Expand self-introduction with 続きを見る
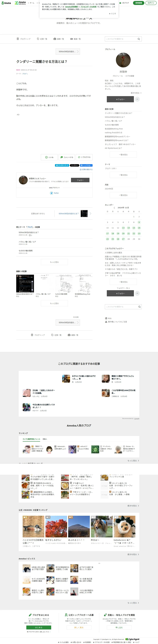The height and width of the screenshot is (644, 158). click(136, 93)
